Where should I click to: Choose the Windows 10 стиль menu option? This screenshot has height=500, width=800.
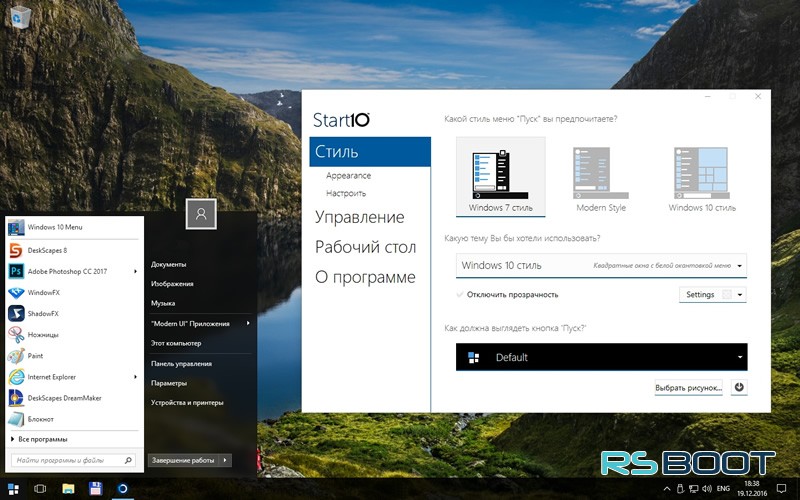(702, 179)
